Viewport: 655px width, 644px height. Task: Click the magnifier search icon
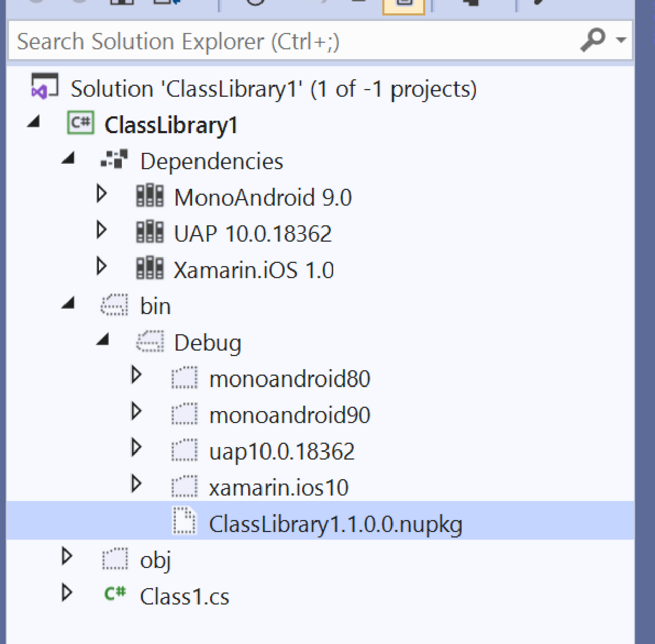click(x=592, y=40)
